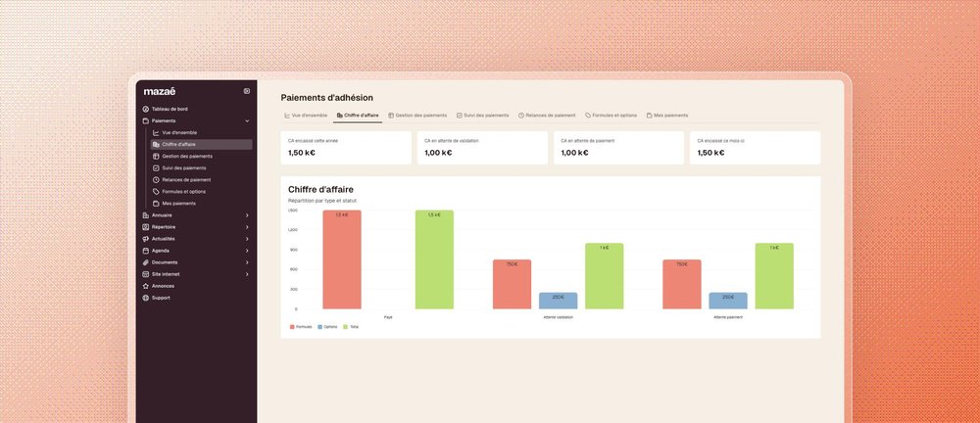980x423 pixels.
Task: Switch to the Formules et options tab
Action: coord(612,116)
